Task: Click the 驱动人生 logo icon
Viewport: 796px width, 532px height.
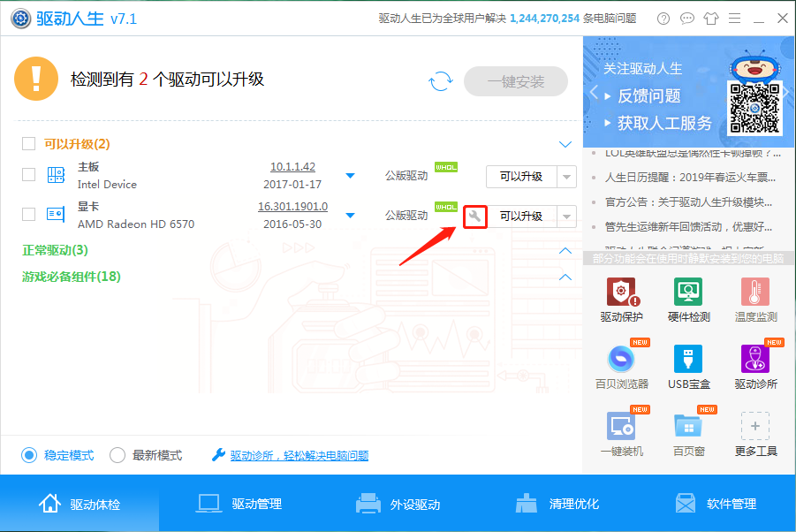Action: click(x=21, y=19)
